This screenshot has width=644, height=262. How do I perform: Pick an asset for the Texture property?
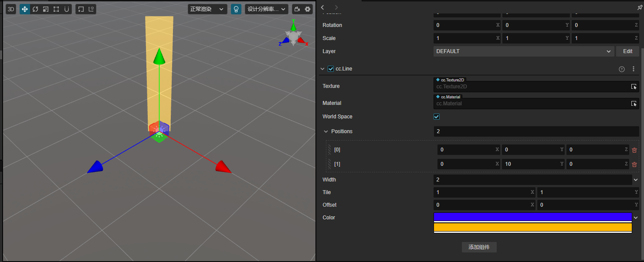pyautogui.click(x=634, y=86)
